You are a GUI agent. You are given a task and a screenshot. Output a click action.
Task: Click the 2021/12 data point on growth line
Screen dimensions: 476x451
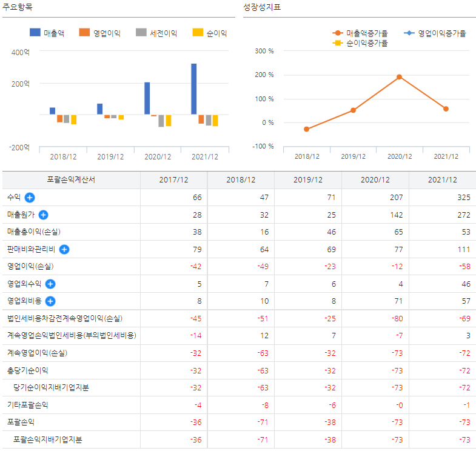446,109
